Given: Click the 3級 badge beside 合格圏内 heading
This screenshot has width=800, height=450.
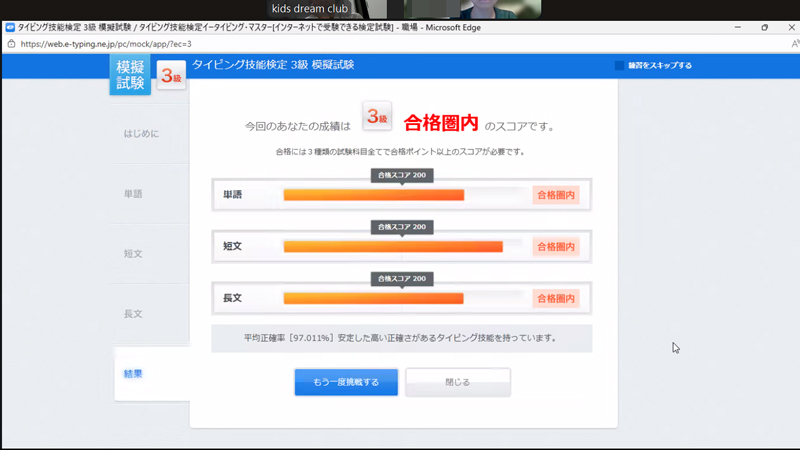Looking at the screenshot, I should [x=377, y=116].
